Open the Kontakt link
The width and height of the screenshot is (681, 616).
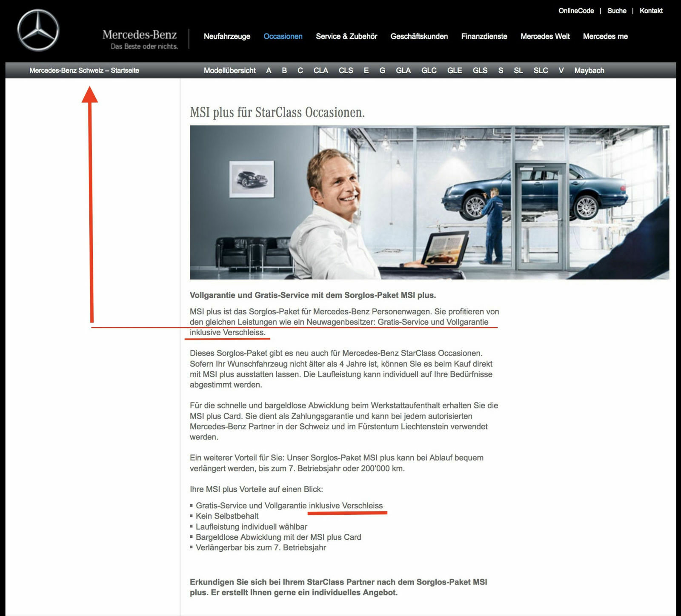click(x=651, y=11)
